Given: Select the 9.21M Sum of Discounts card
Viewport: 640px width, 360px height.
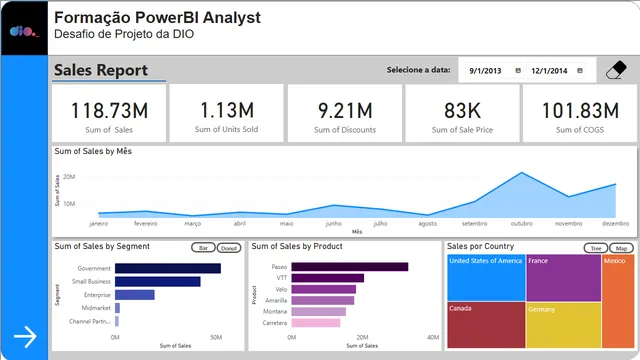Looking at the screenshot, I should pos(345,113).
